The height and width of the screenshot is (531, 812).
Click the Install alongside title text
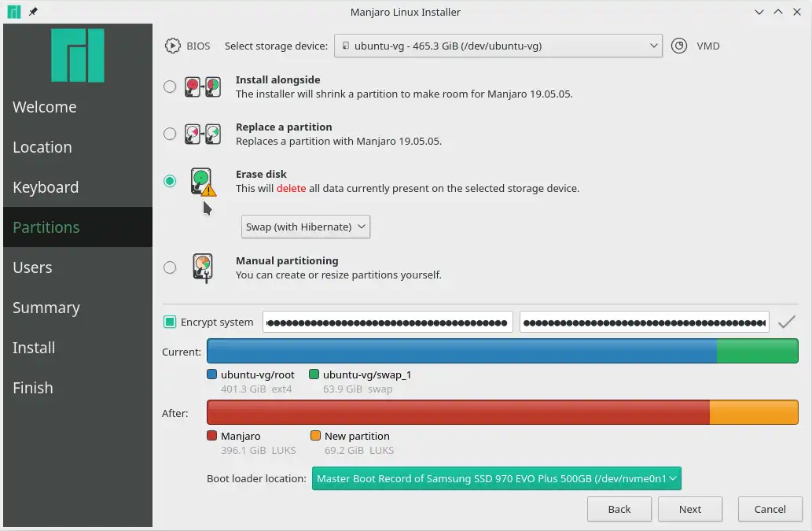tap(278, 79)
